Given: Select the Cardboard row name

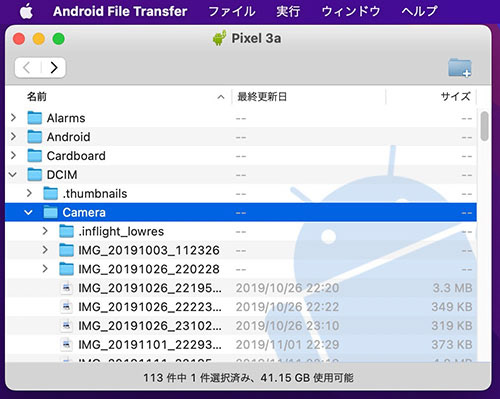Looking at the screenshot, I should (76, 156).
